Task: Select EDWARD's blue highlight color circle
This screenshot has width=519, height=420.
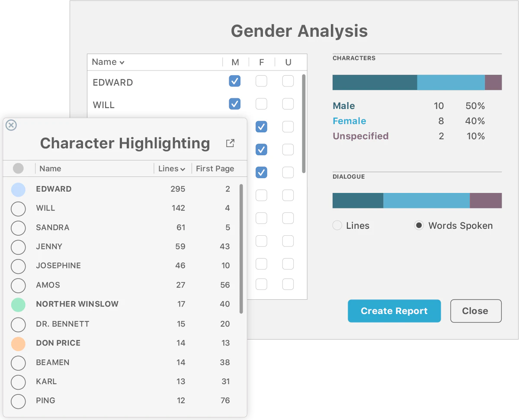Action: (x=18, y=189)
